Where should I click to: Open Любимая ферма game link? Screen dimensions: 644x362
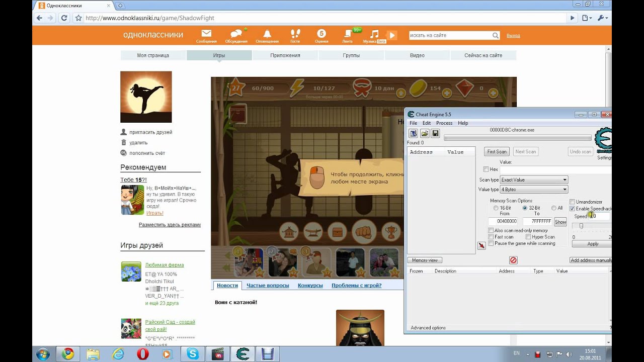(x=164, y=265)
